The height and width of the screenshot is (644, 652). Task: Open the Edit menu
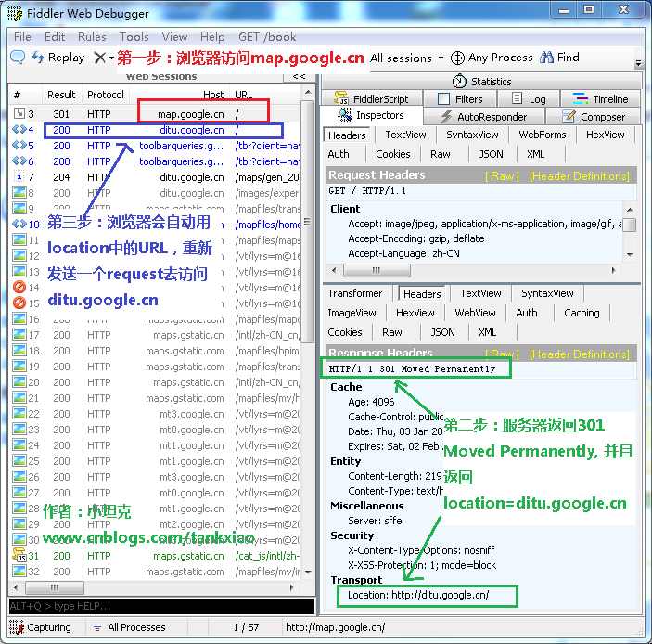(x=55, y=36)
